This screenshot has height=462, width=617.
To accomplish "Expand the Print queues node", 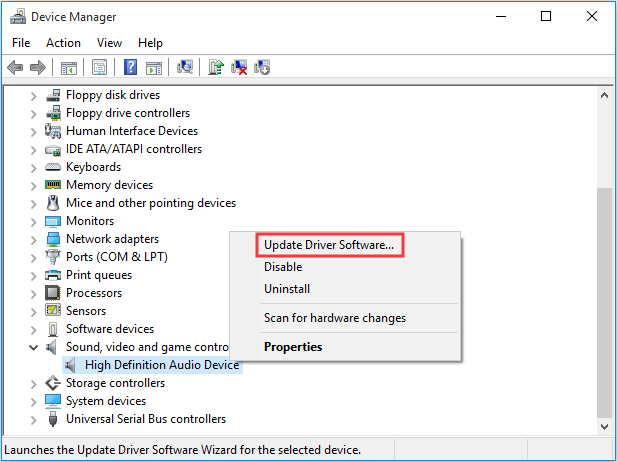I will [x=34, y=276].
